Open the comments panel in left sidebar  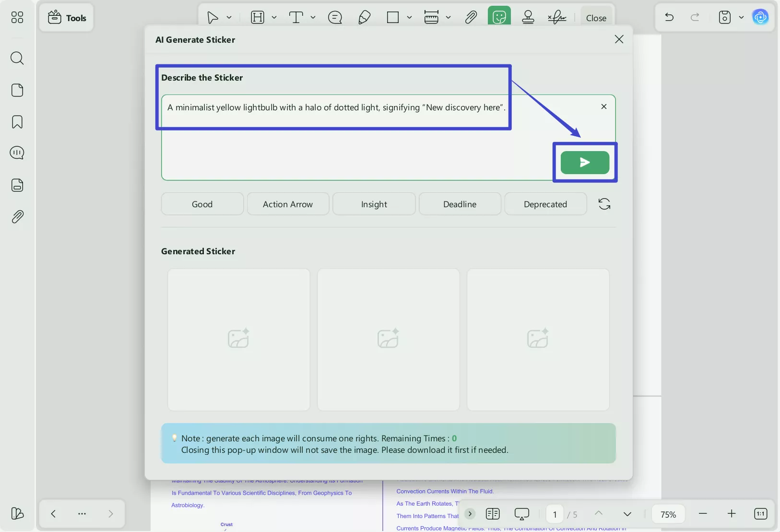coord(17,153)
